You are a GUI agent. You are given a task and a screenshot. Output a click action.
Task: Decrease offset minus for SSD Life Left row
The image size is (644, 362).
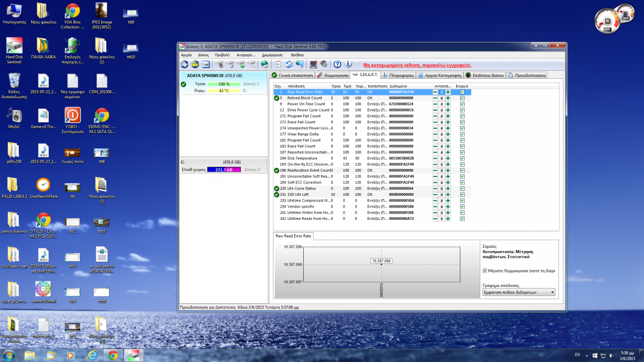click(435, 195)
